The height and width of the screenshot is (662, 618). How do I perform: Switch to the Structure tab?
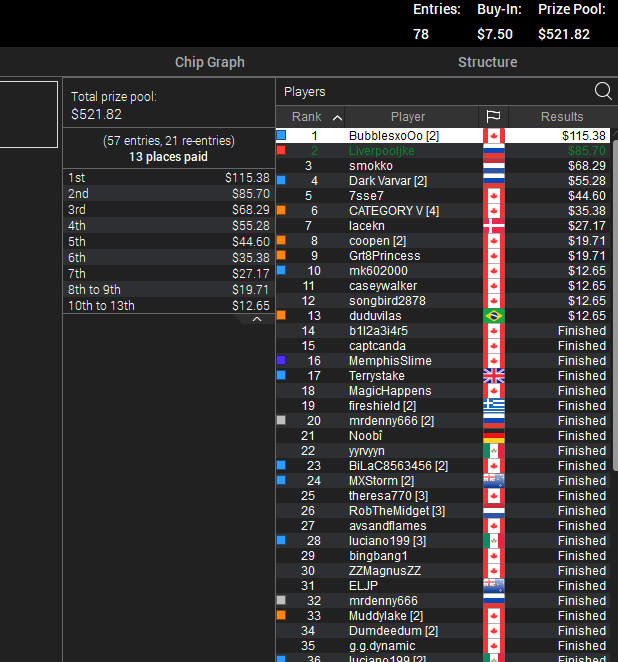click(x=488, y=62)
